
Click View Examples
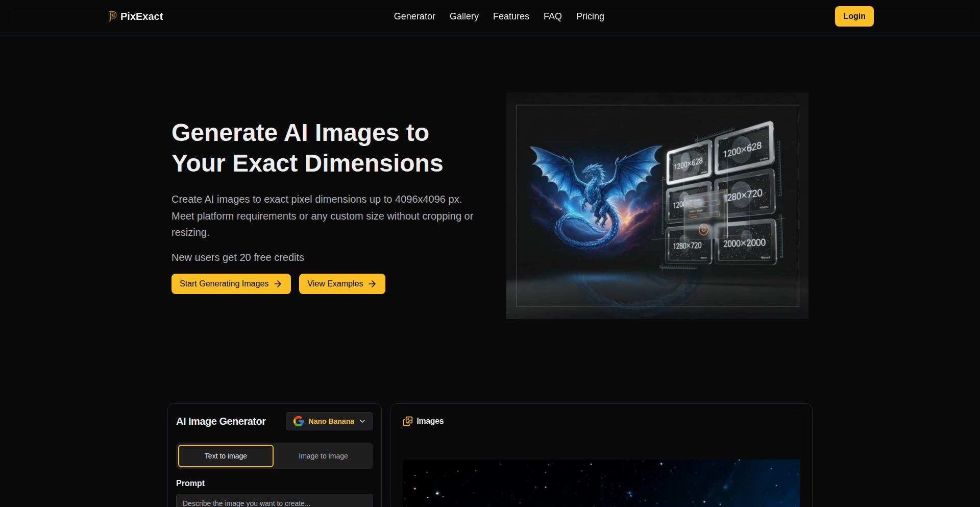click(341, 284)
